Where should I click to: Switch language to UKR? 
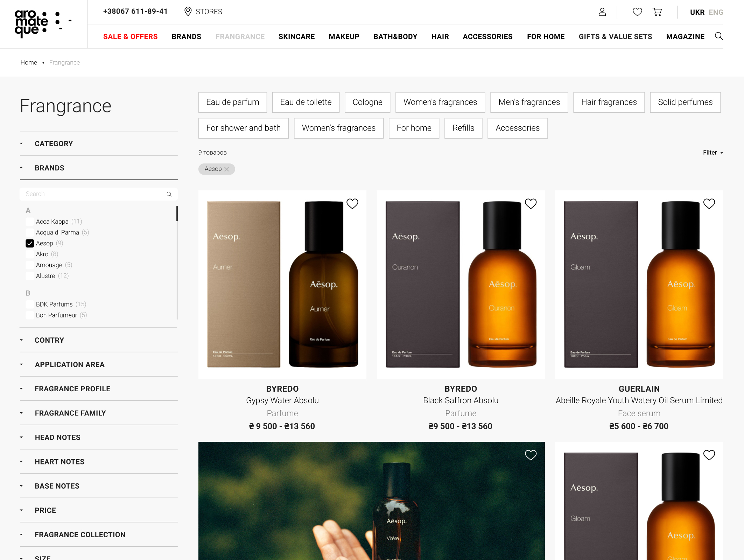click(x=697, y=12)
